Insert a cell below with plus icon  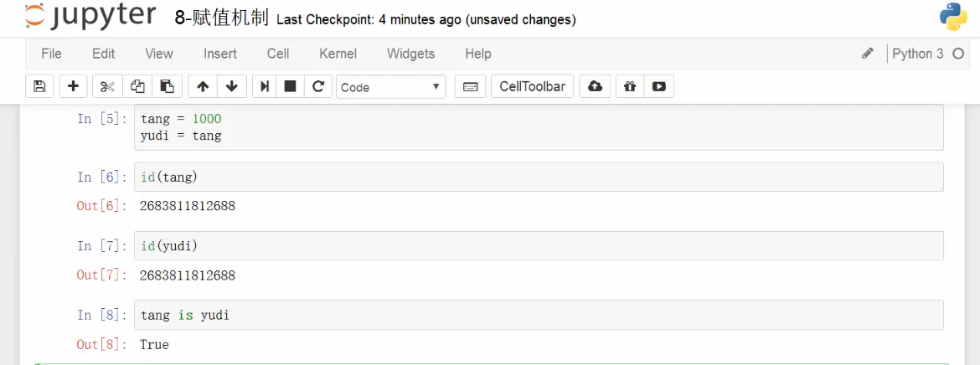(x=73, y=86)
